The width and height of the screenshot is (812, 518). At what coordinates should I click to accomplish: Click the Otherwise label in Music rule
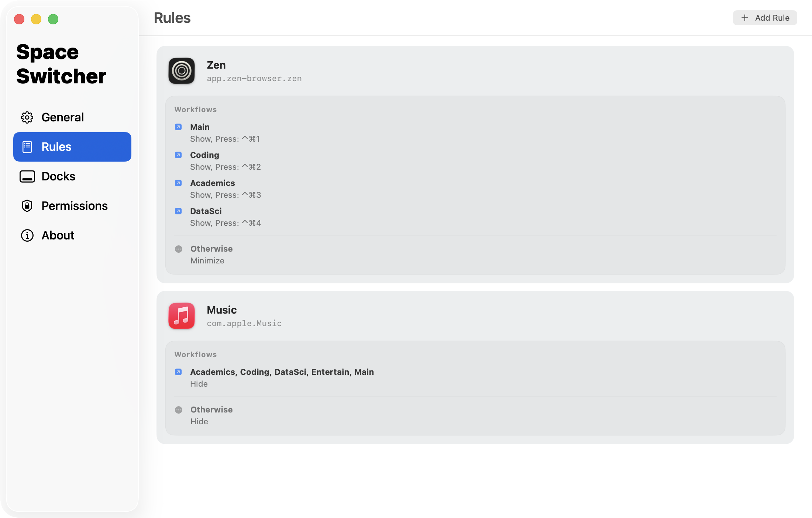click(x=211, y=410)
